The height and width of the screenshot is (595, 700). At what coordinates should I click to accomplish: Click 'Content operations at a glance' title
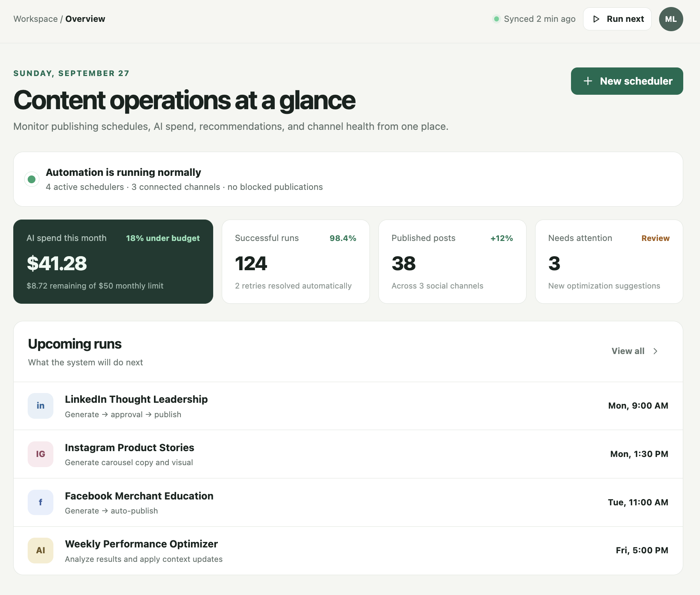184,100
